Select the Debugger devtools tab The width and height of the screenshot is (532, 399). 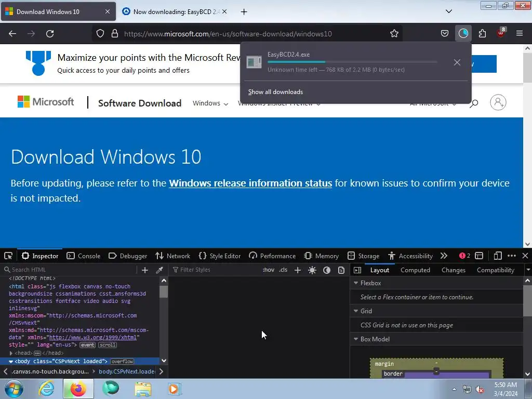coord(128,256)
